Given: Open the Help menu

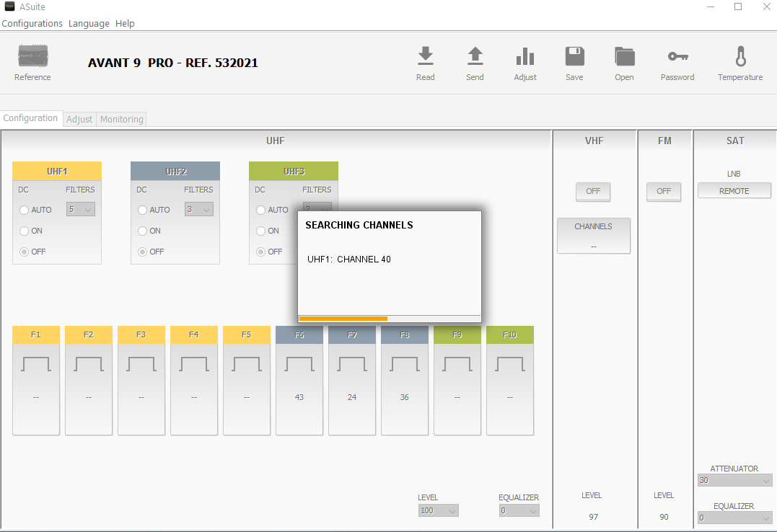Looking at the screenshot, I should click(125, 23).
